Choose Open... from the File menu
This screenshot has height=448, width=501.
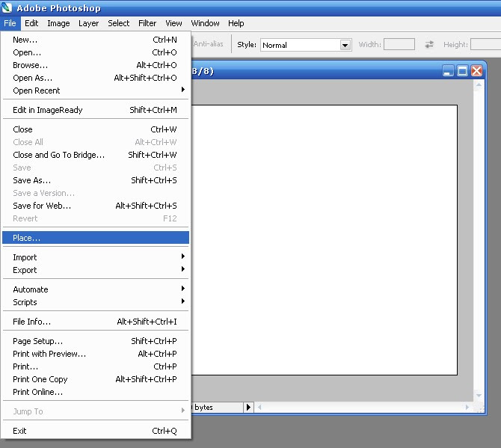(96, 52)
